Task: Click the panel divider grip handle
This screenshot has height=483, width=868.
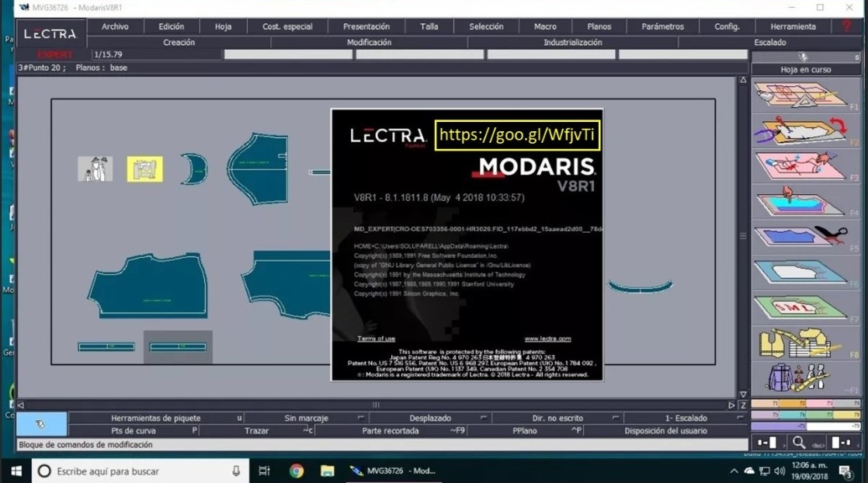Action: 743,236
